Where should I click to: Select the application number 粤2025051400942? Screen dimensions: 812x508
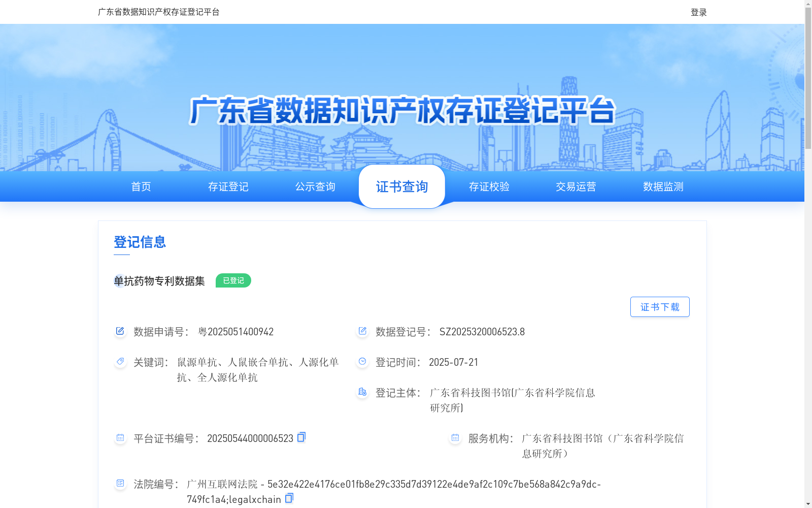pos(235,332)
